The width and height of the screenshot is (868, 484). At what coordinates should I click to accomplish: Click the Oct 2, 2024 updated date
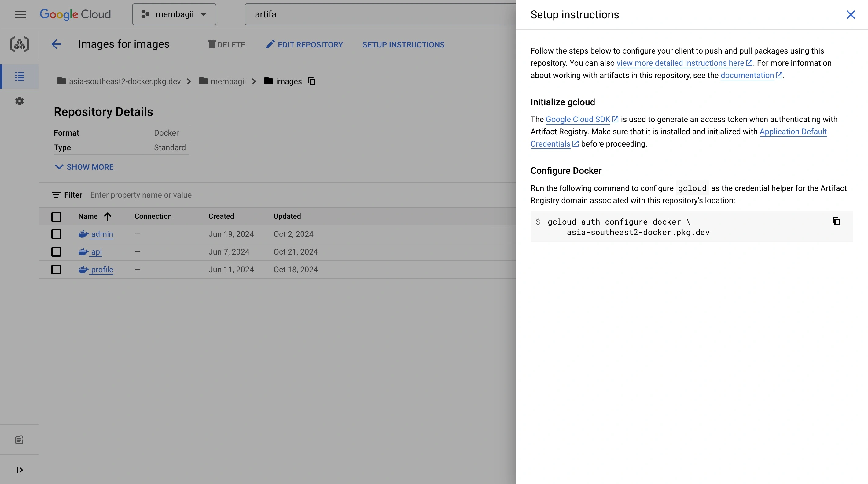coord(293,234)
